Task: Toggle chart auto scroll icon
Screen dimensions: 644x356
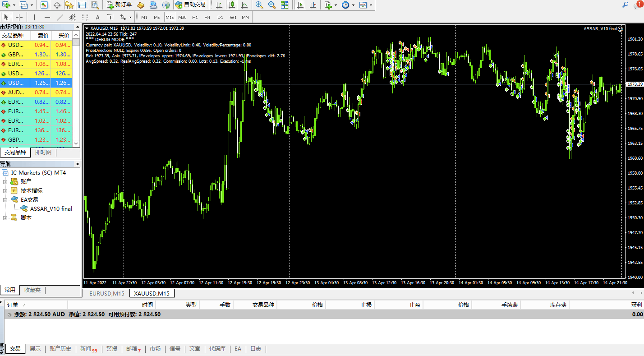Action: point(300,5)
